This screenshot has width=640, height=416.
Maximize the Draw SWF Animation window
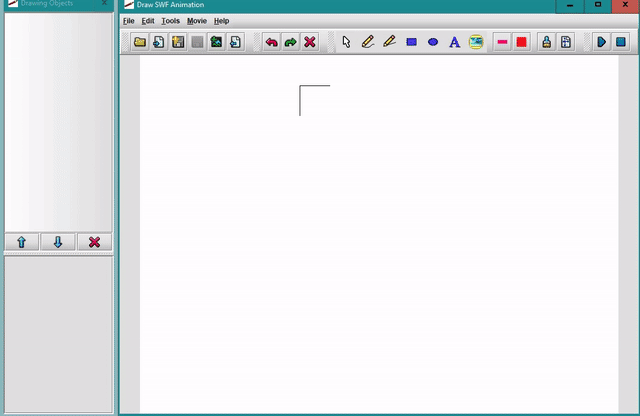598,6
